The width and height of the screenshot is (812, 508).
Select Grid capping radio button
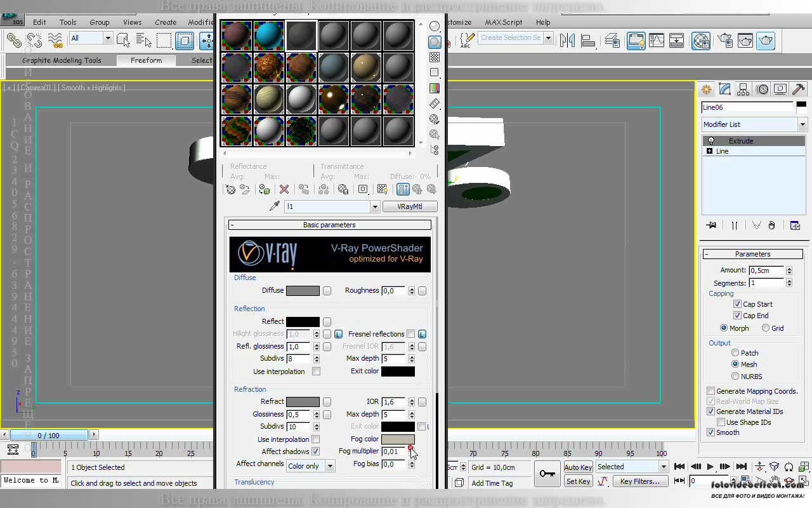(x=766, y=328)
